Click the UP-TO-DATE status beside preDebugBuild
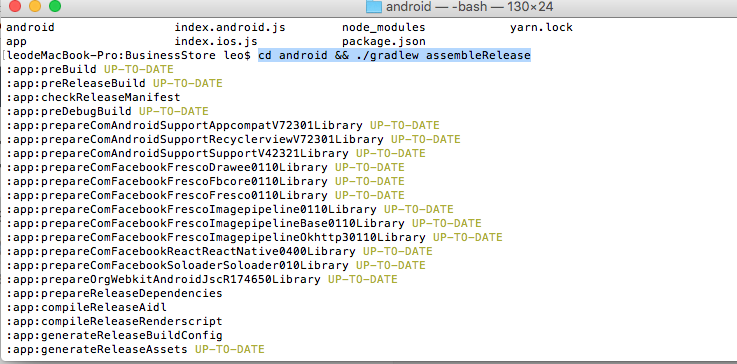The image size is (737, 364). pos(173,111)
